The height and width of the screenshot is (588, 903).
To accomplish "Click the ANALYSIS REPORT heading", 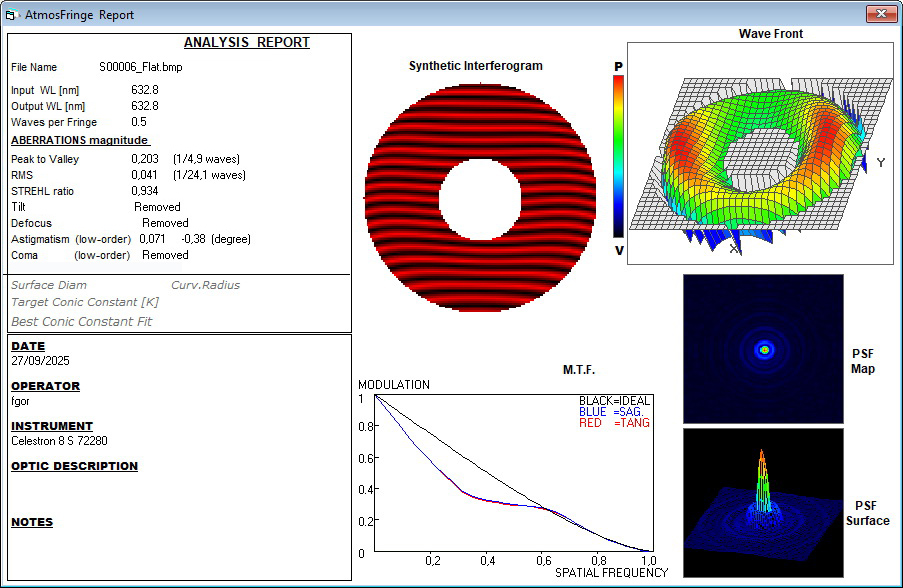I will point(247,43).
